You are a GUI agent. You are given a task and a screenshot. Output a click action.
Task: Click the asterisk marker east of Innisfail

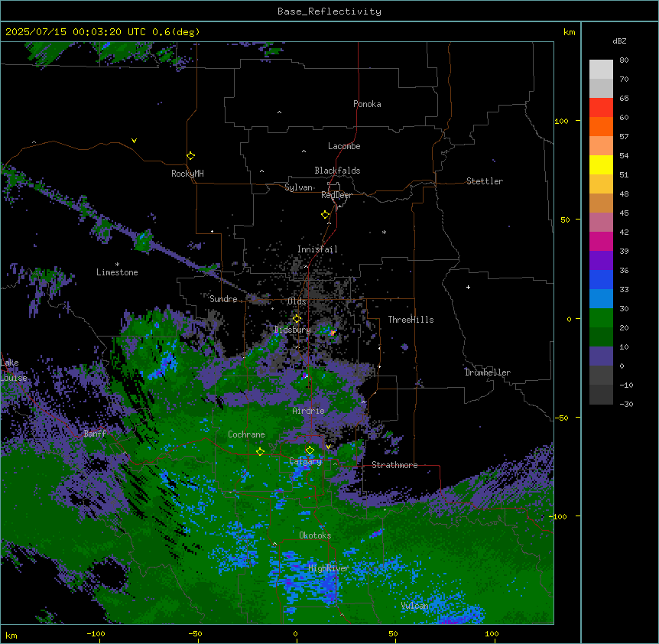(384, 233)
